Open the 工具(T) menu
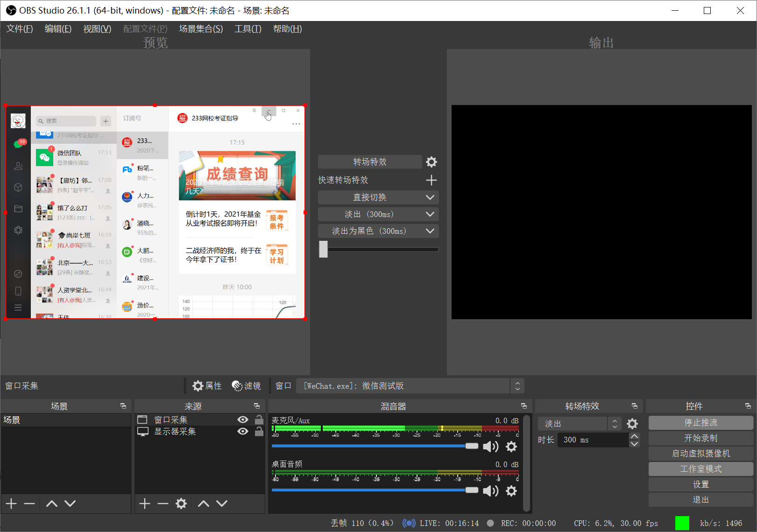Image resolution: width=757 pixels, height=532 pixels. tap(248, 29)
